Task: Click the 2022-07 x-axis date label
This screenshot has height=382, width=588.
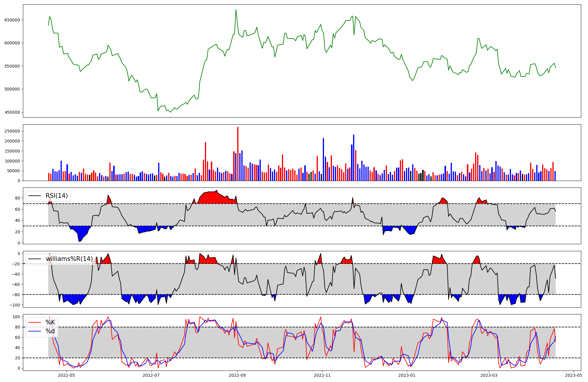Action: pyautogui.click(x=151, y=375)
